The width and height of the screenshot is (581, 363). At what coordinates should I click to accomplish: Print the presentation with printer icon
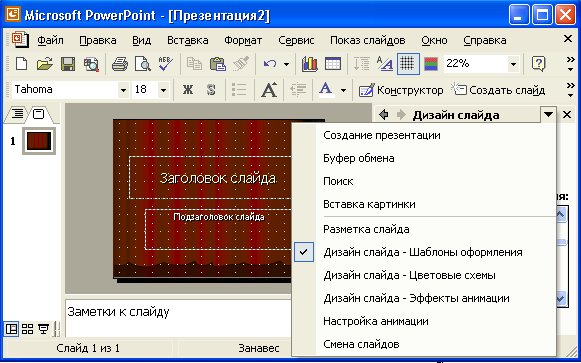point(120,64)
